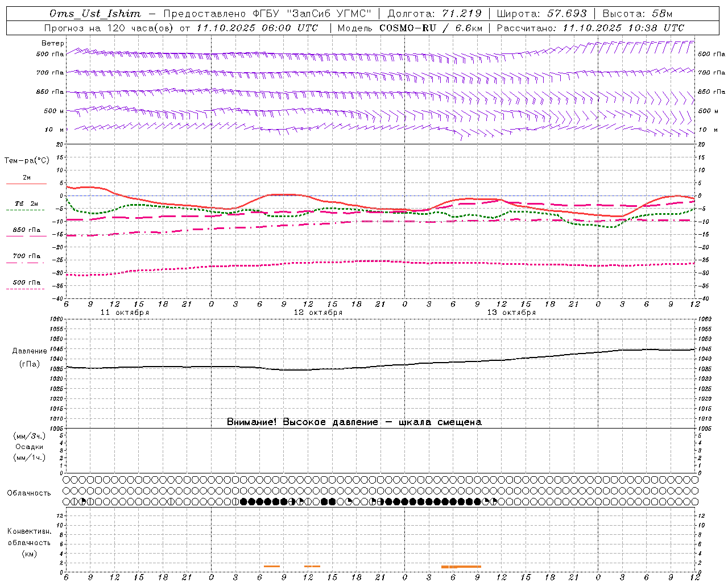Click the Ветер wind panel label
This screenshot has width=728, height=582.
52,43
